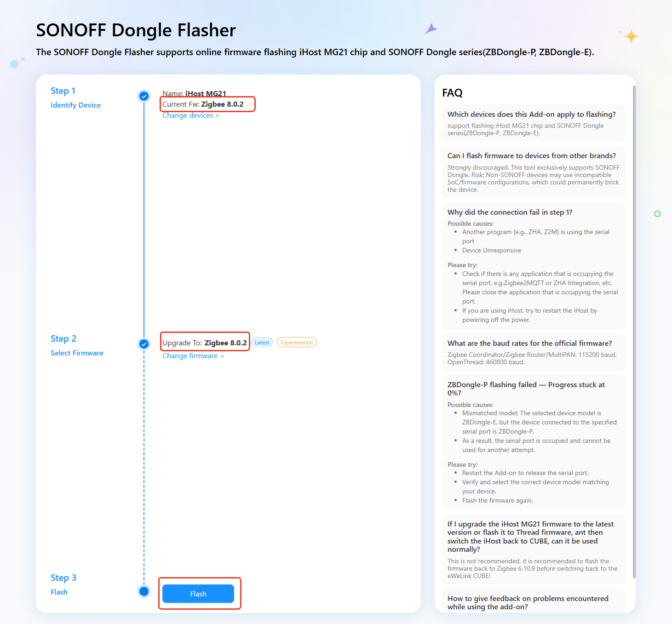
Task: Click FAQ question 'ZBDongle-P flashing failed'
Action: click(526, 389)
